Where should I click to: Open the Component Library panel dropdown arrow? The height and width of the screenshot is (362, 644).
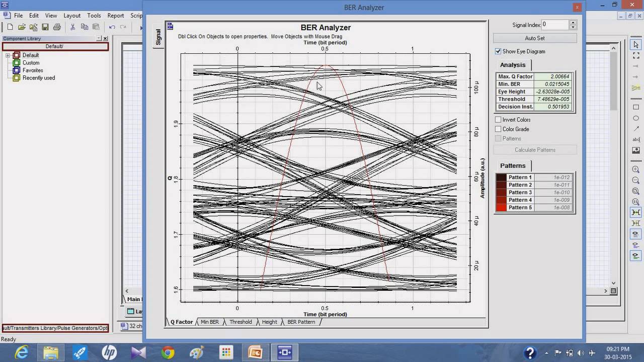coord(99,39)
